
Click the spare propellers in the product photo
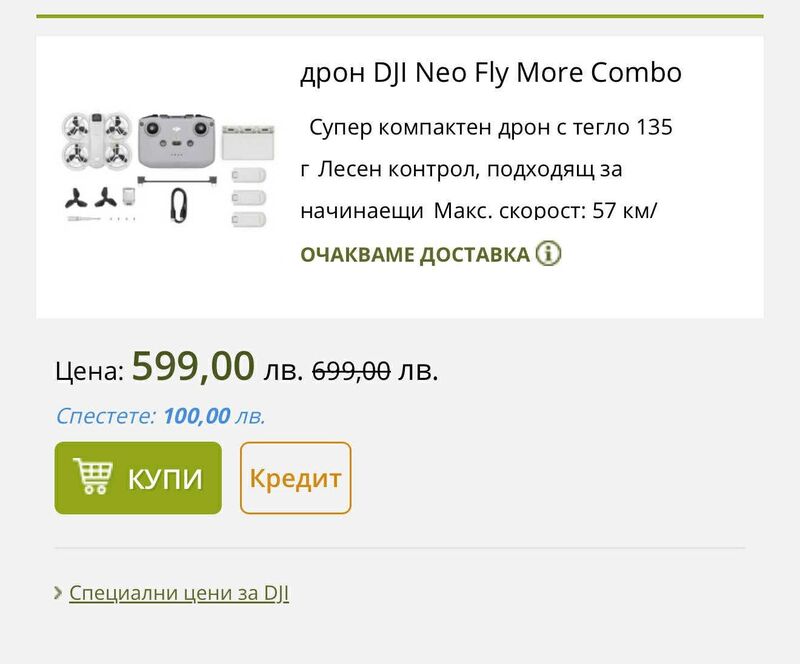coord(92,200)
